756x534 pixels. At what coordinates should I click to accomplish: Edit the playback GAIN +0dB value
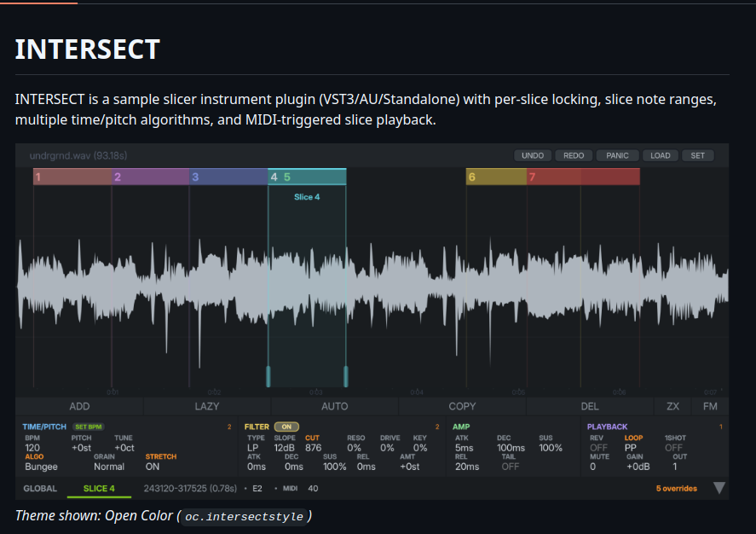click(638, 467)
